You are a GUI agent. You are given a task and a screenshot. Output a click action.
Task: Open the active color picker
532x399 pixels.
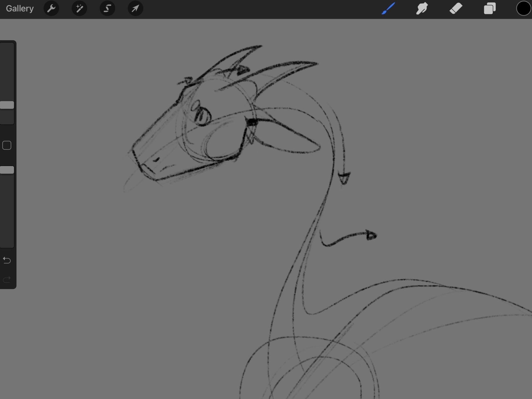(523, 9)
